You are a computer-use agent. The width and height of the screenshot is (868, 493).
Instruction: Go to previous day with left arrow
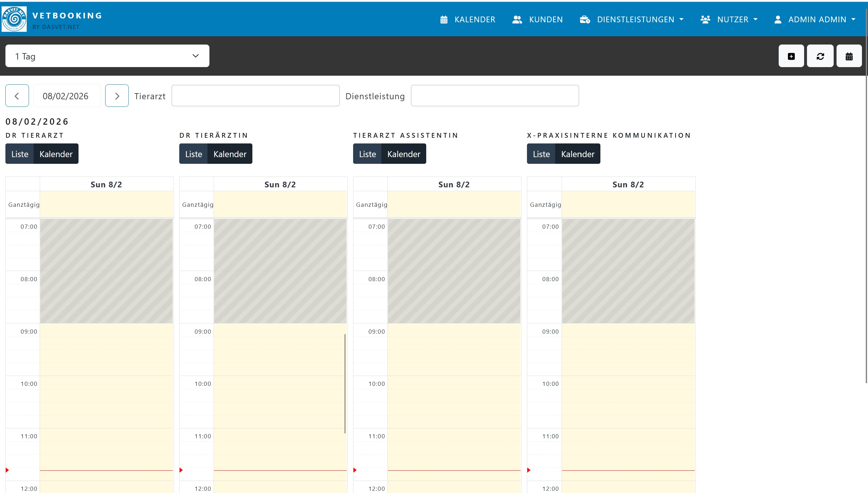17,96
